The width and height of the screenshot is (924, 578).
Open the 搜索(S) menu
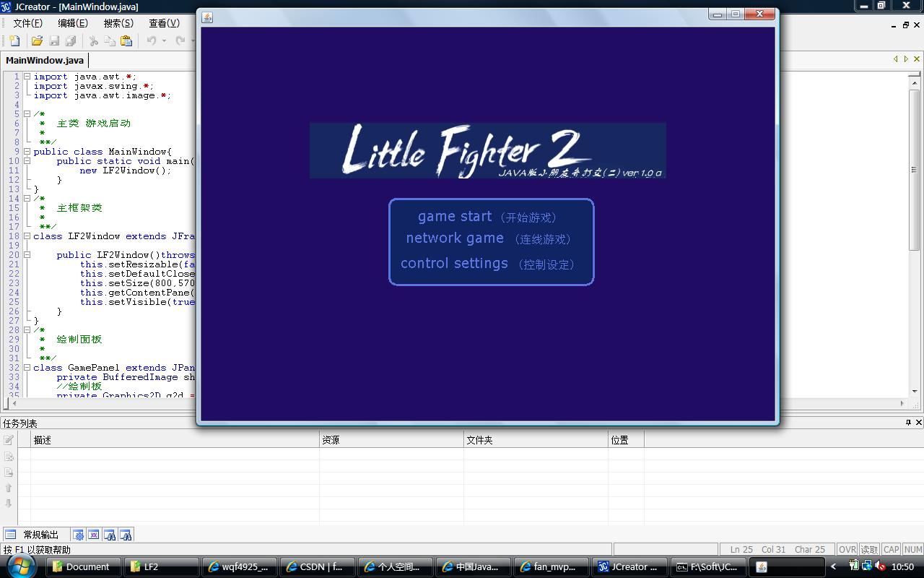click(x=118, y=23)
